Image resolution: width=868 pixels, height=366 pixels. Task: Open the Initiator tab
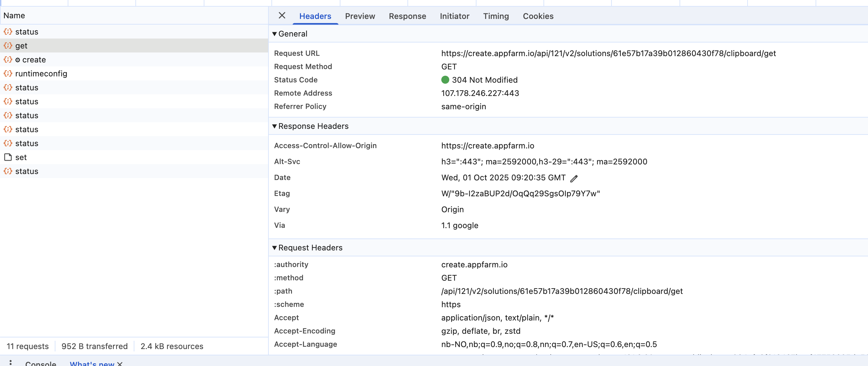(454, 16)
